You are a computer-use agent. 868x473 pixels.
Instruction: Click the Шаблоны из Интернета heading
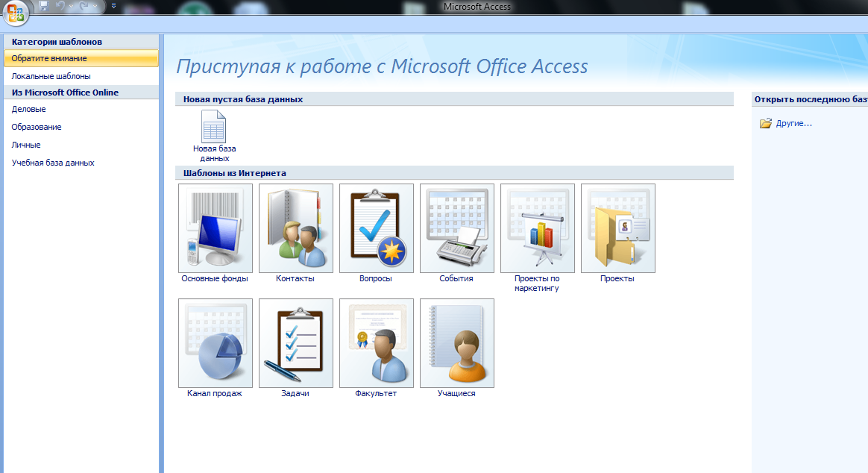[x=235, y=173]
